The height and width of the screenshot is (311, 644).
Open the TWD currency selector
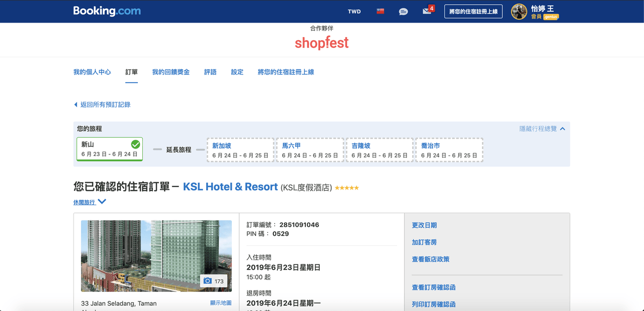(354, 11)
